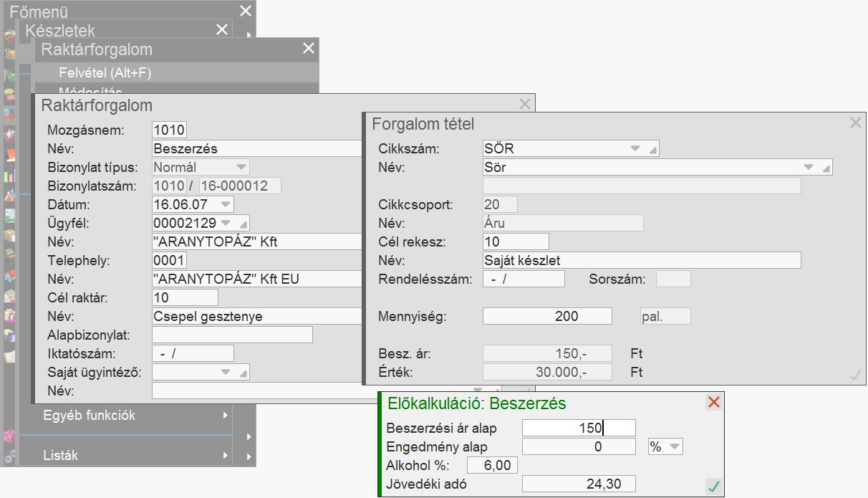This screenshot has width=868, height=498.
Task: Confirm Előkalkuláció with the green checkmark
Action: pyautogui.click(x=713, y=486)
